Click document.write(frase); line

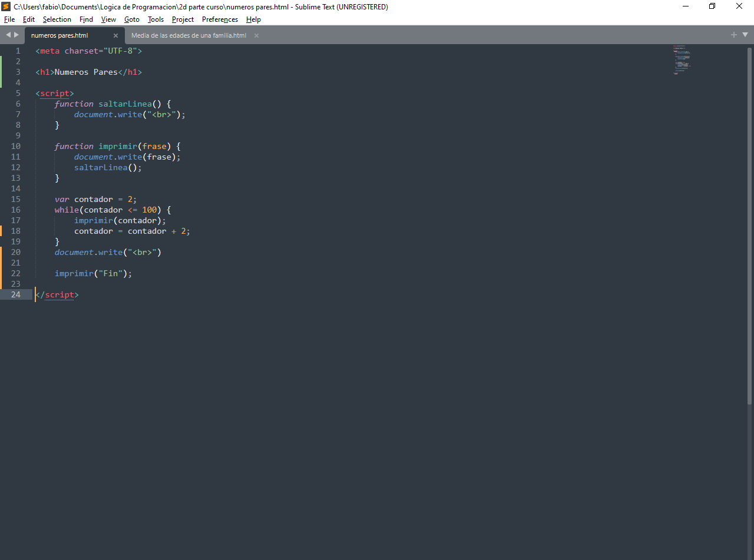coord(127,157)
